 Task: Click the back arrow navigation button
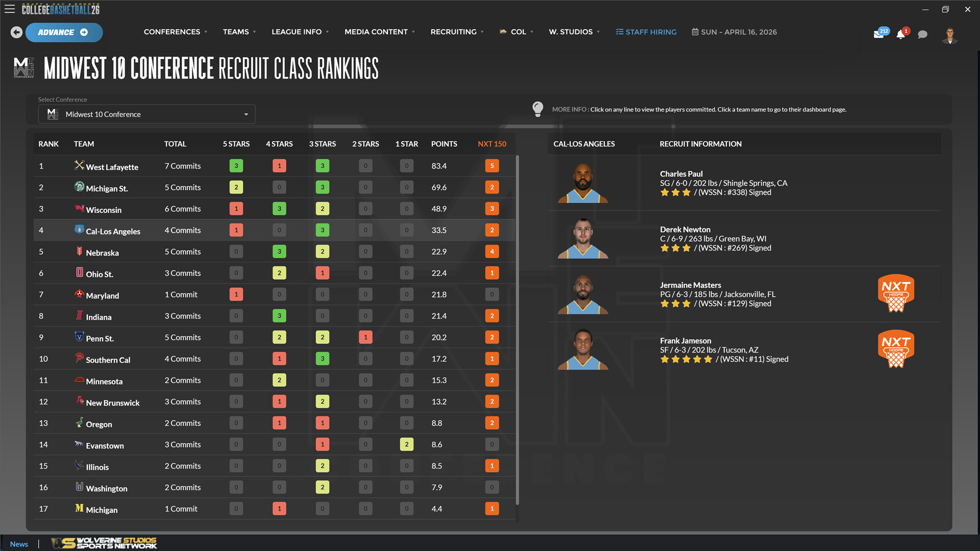point(16,32)
